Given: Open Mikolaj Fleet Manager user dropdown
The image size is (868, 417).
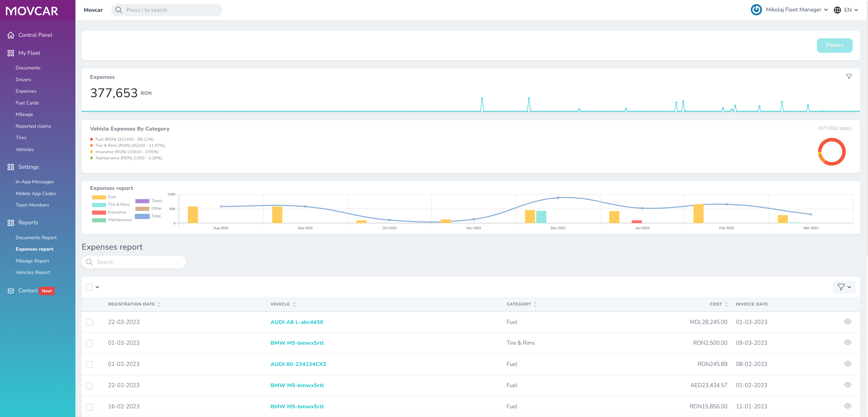Looking at the screenshot, I should click(x=797, y=10).
